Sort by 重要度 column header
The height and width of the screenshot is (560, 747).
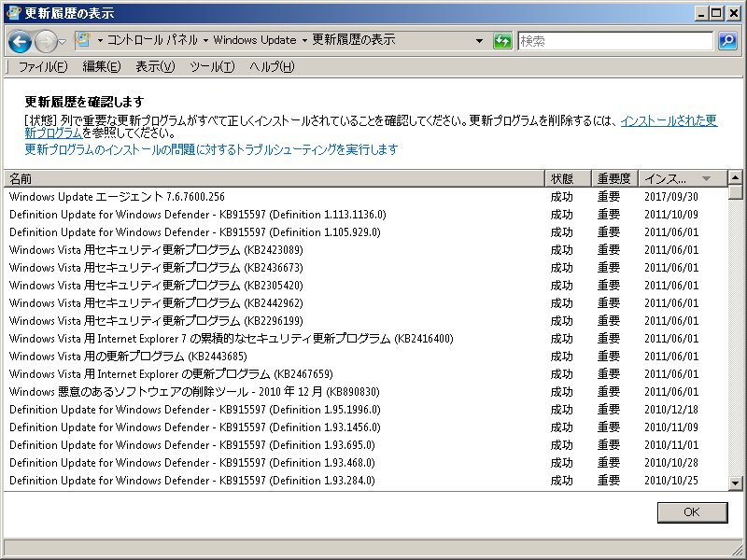[614, 178]
